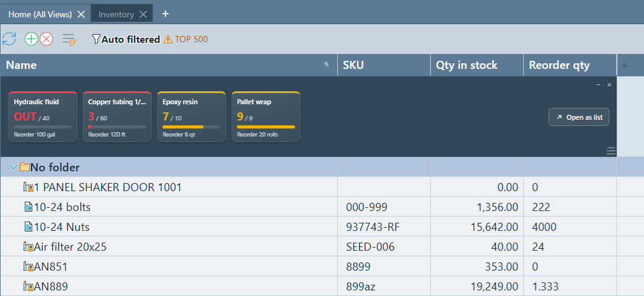Screen dimensions: 644x296
Task: Click the item icon beside 10-24 bolts
Action: click(29, 207)
